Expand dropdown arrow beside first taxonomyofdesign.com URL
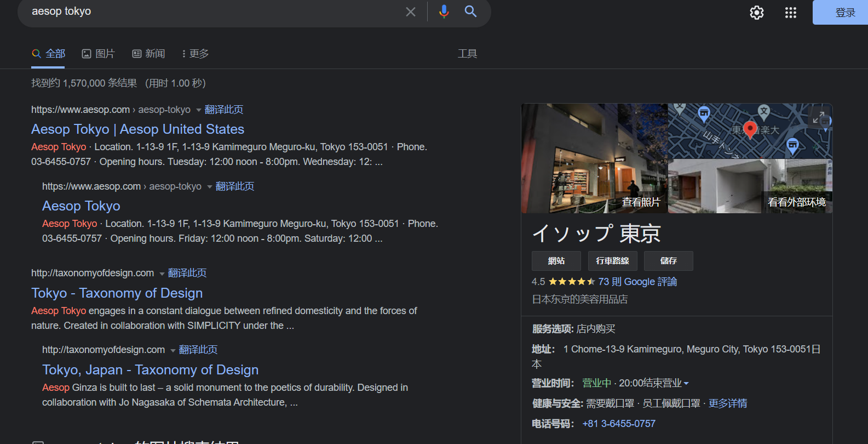The width and height of the screenshot is (868, 444). [162, 274]
